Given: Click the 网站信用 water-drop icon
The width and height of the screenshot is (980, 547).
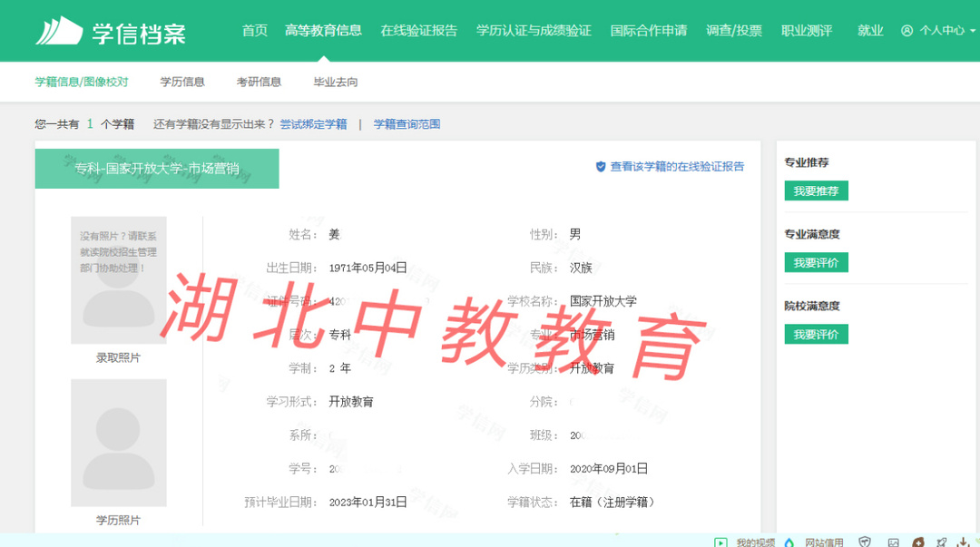Looking at the screenshot, I should 789,542.
